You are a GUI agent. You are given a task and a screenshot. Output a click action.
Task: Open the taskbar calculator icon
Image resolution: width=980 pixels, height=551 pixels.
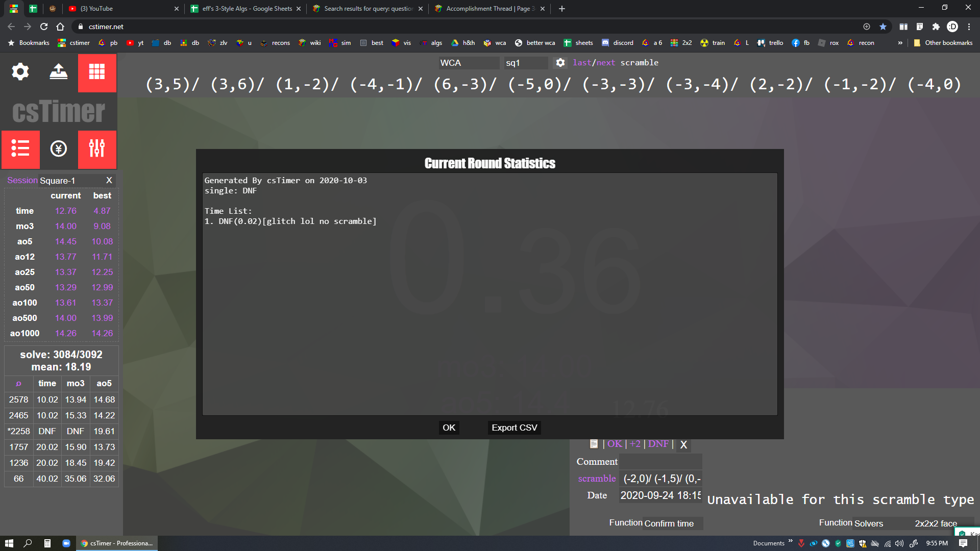pos(47,543)
